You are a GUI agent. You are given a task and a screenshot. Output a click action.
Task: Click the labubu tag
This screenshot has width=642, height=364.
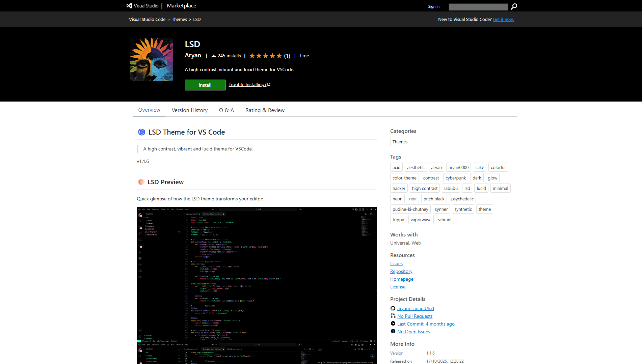click(451, 188)
